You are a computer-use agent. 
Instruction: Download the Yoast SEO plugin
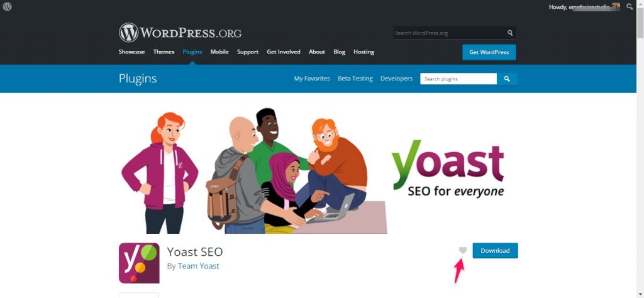coord(496,250)
